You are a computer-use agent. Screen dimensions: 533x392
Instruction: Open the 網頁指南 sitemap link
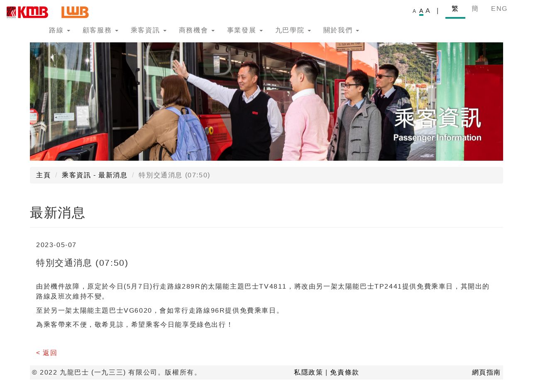point(486,372)
